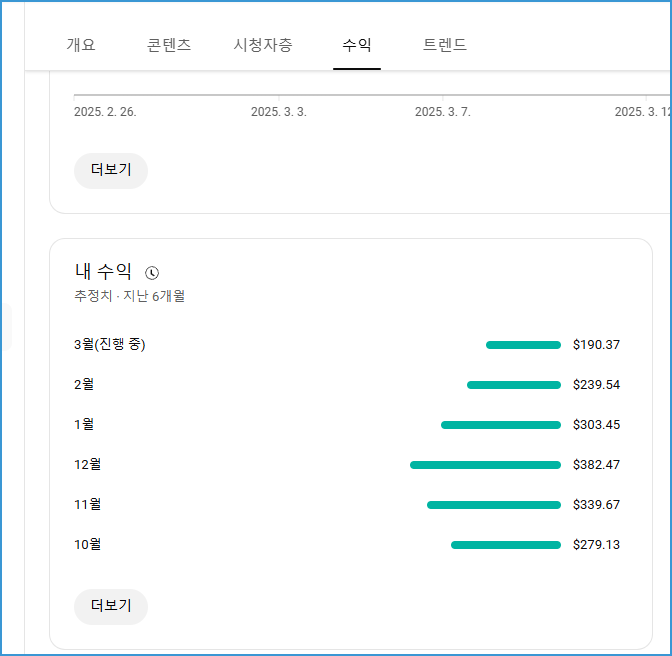This screenshot has width=672, height=656.
Task: Go to the 트렌드 tab
Action: tap(444, 45)
